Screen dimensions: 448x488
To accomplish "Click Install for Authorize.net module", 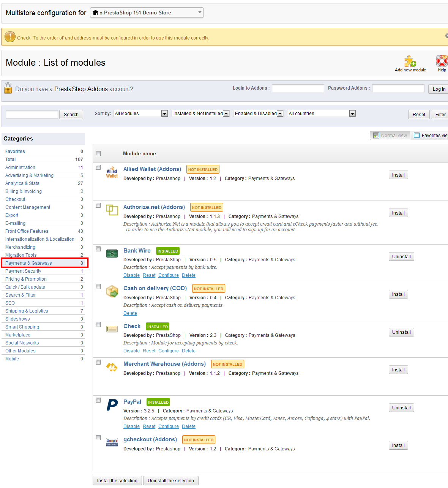I will 398,213.
